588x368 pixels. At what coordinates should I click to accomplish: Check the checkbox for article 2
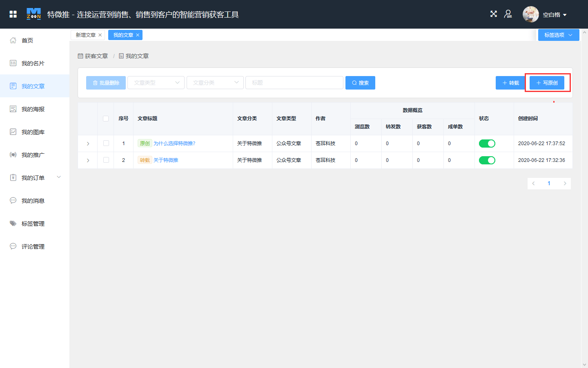click(106, 160)
